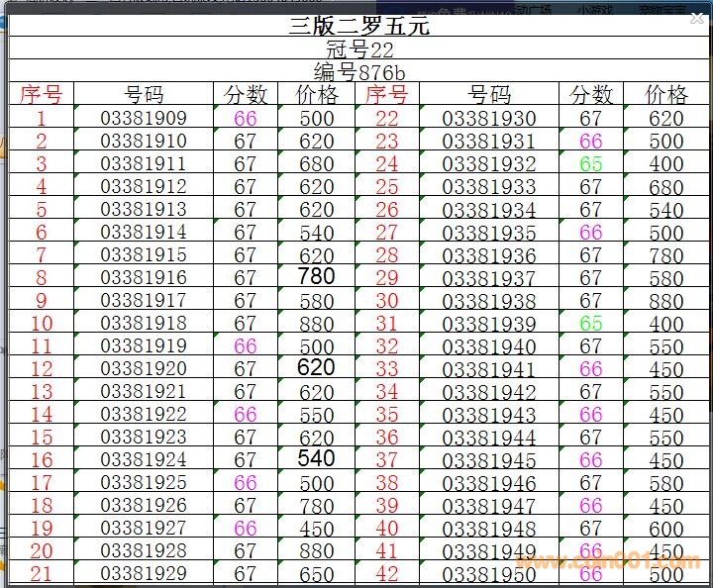The image size is (713, 588).
Task: Click the 880 price for 03381938
Action: (x=666, y=301)
